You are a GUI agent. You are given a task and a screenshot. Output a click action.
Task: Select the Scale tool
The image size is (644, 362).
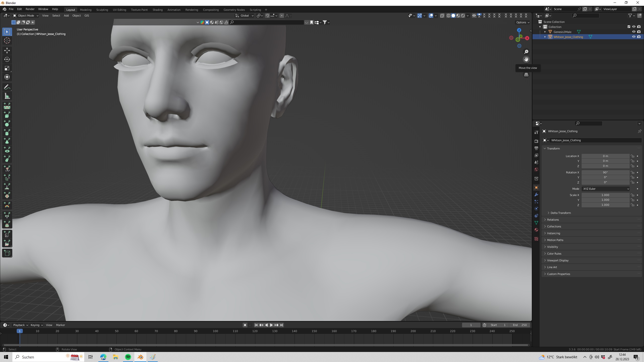[x=7, y=68]
